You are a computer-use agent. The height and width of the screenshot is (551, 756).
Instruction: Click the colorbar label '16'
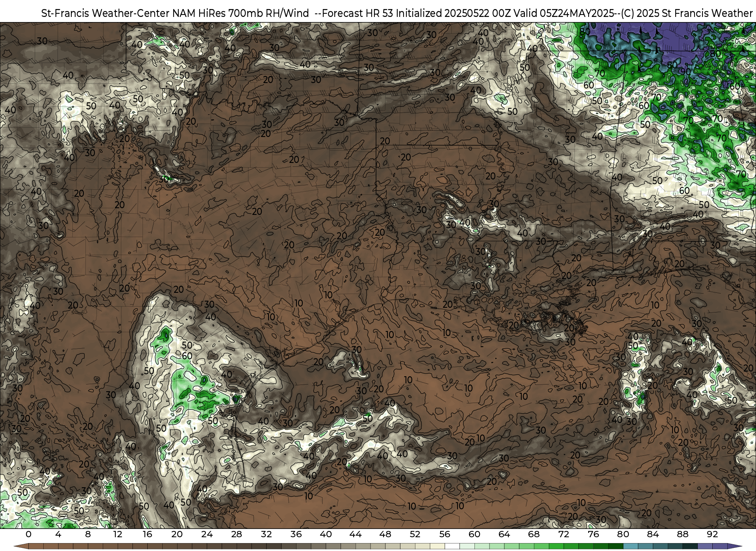[147, 534]
